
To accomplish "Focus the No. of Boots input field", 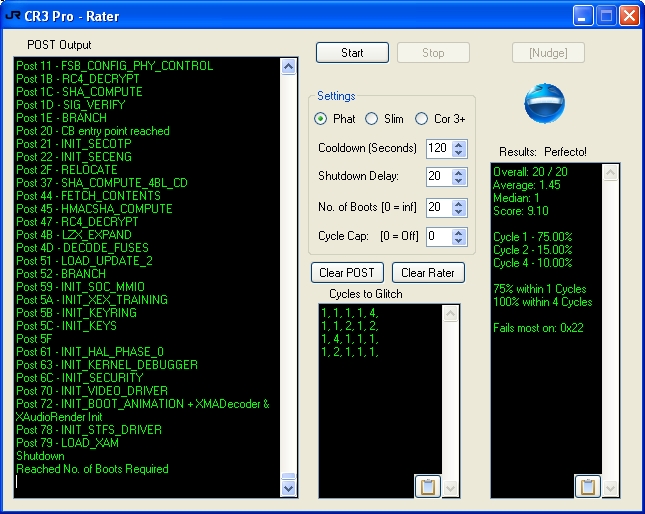I will (439, 208).
